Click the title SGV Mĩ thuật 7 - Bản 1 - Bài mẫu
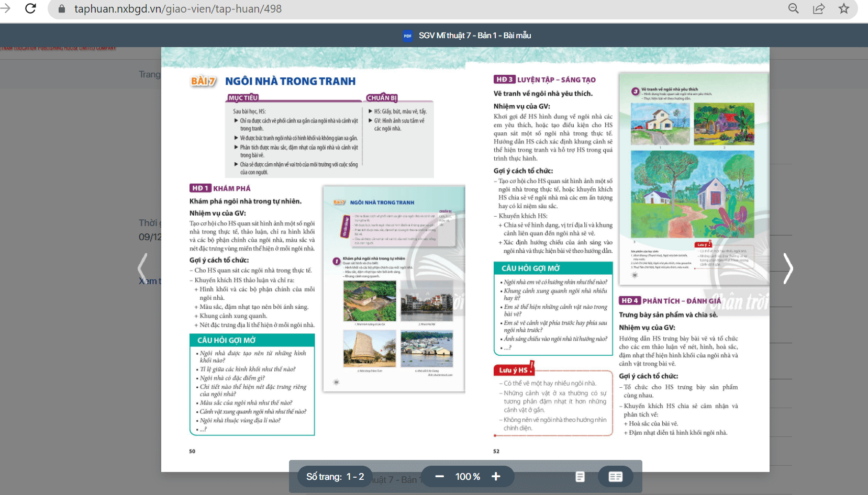The height and width of the screenshot is (495, 868). click(x=475, y=36)
